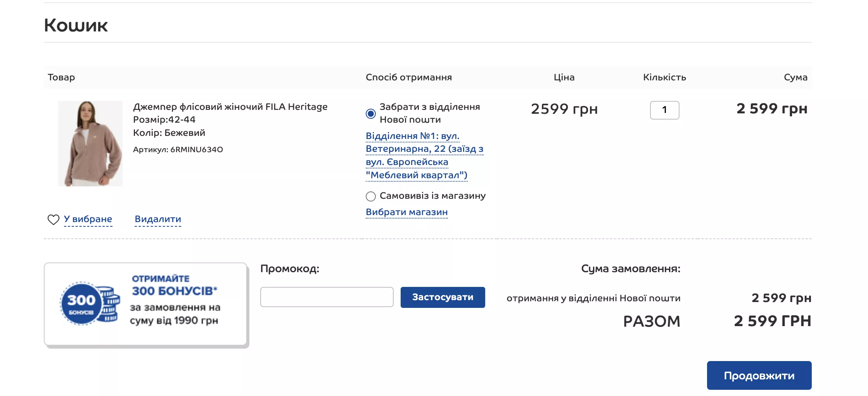Click the Товар column header

(x=61, y=77)
